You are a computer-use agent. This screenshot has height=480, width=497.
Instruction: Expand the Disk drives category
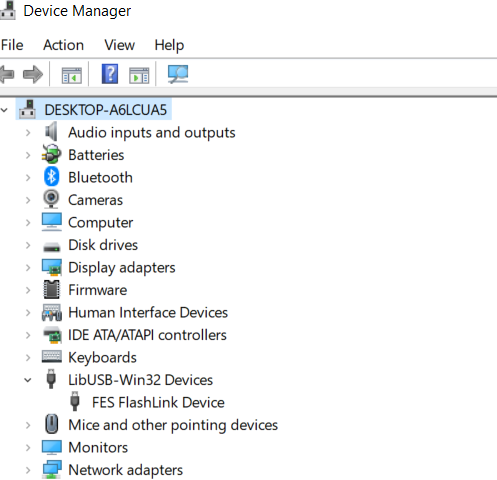28,245
